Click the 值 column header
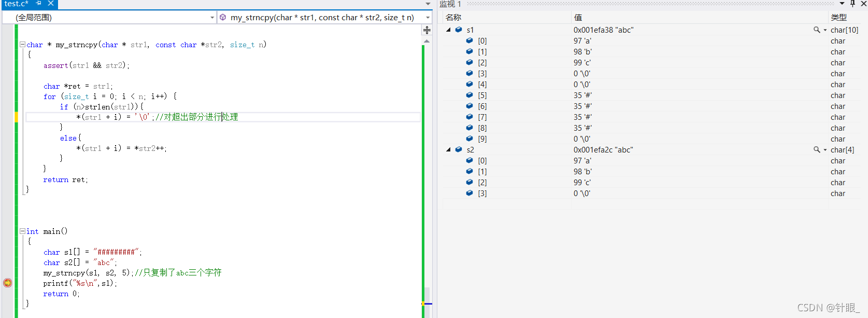This screenshot has height=318, width=868. (699, 17)
